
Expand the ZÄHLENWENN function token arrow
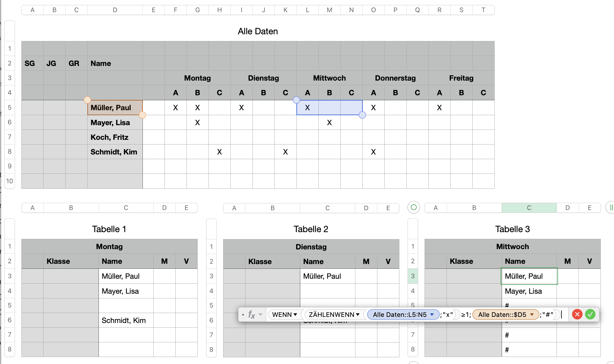(358, 314)
